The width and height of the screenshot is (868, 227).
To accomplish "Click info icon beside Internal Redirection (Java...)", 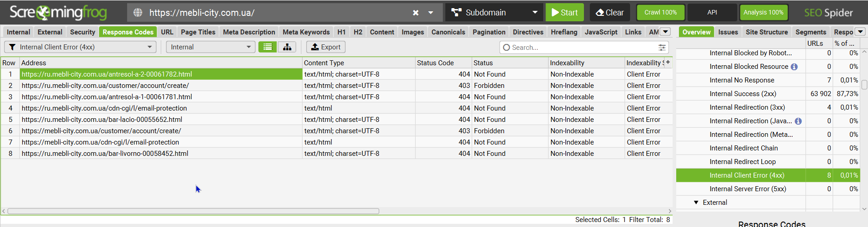I will coord(798,121).
